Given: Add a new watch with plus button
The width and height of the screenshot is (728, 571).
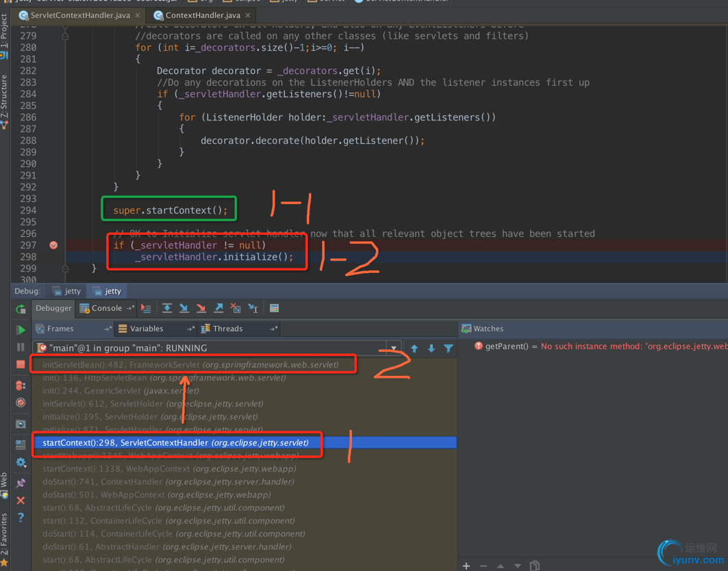Looking at the screenshot, I should (466, 566).
